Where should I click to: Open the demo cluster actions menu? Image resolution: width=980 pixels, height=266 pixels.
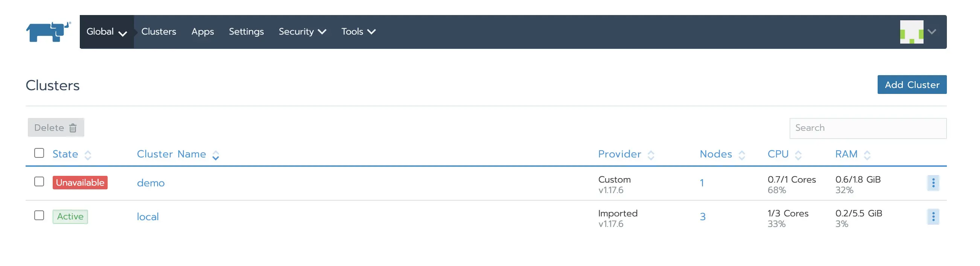pyautogui.click(x=933, y=183)
